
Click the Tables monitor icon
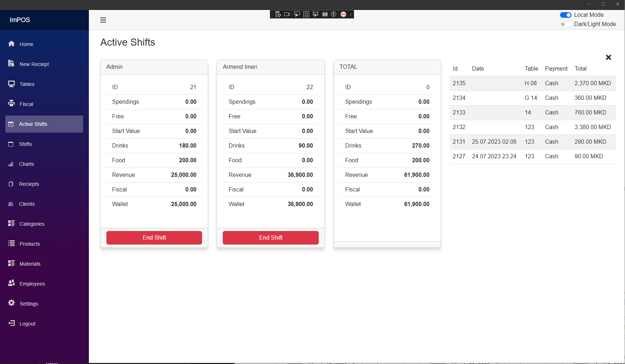(11, 84)
